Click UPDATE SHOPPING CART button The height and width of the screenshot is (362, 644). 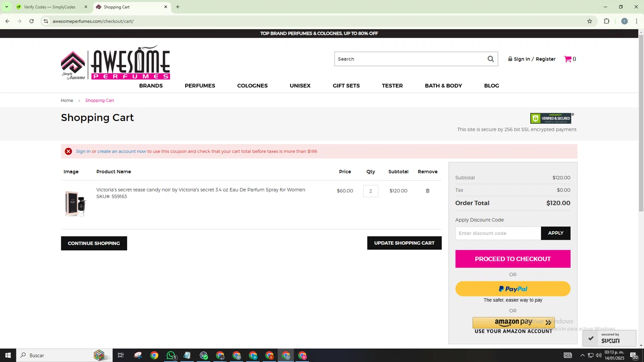coord(404,243)
